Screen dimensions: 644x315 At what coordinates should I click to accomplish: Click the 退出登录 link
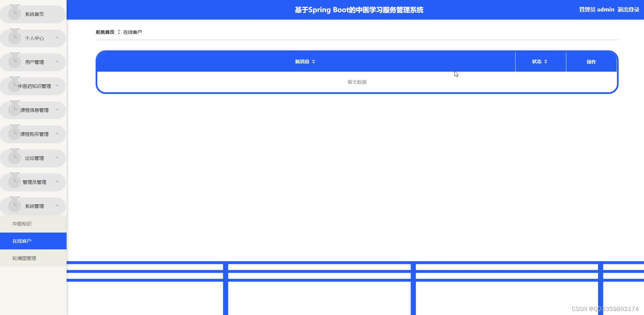click(x=628, y=9)
